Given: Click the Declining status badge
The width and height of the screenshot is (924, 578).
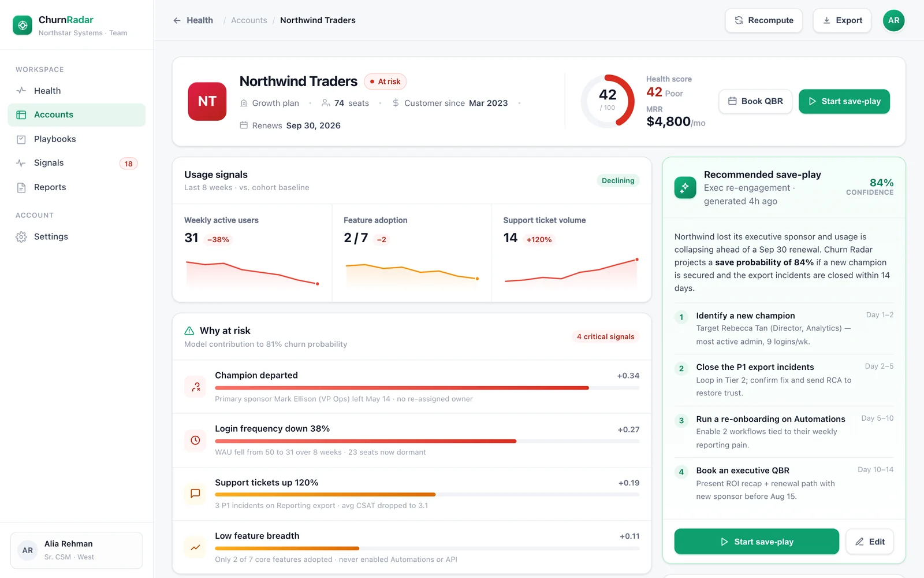Looking at the screenshot, I should [x=618, y=180].
